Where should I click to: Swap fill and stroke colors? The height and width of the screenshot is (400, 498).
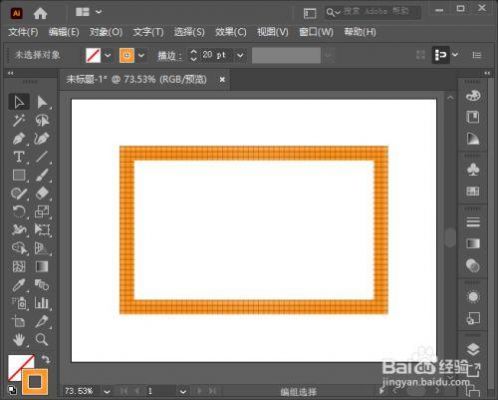(x=45, y=359)
